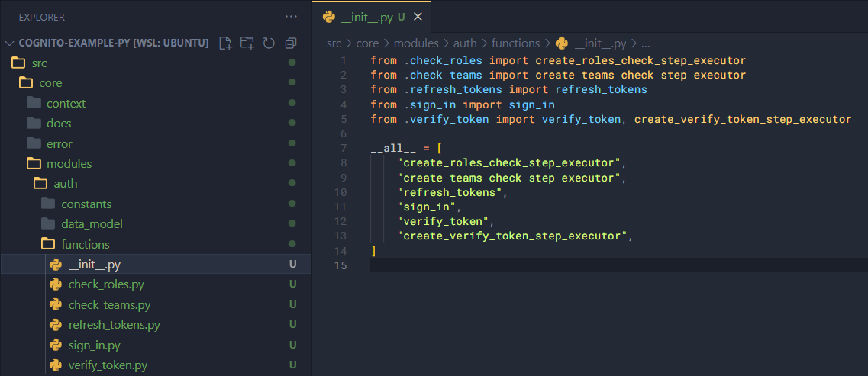
Task: Collapse all folders in Explorer
Action: [290, 43]
